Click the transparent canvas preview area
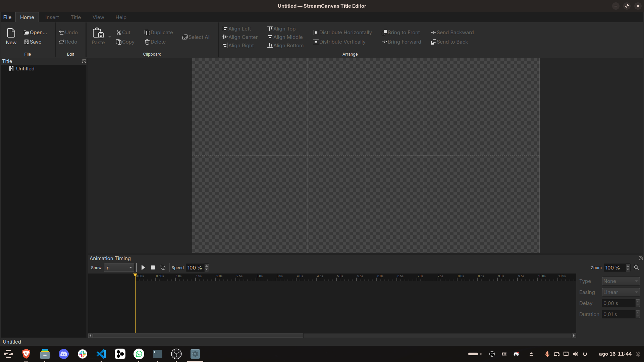The width and height of the screenshot is (644, 362). coord(366,155)
